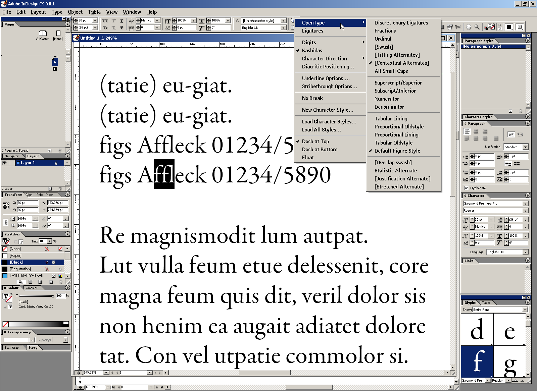Align paragraph center in Paragraph panel
Viewport: 537px width, 392px height.
pyautogui.click(x=476, y=131)
